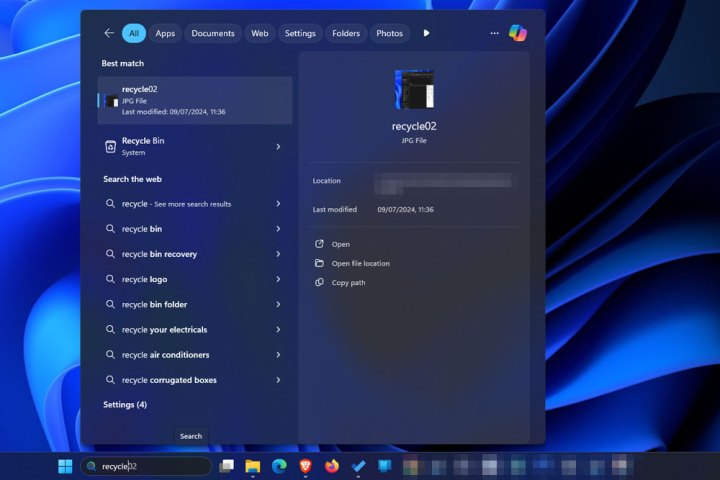Open Copilot from the search panel
Screen dimensions: 720x480
[x=517, y=33]
